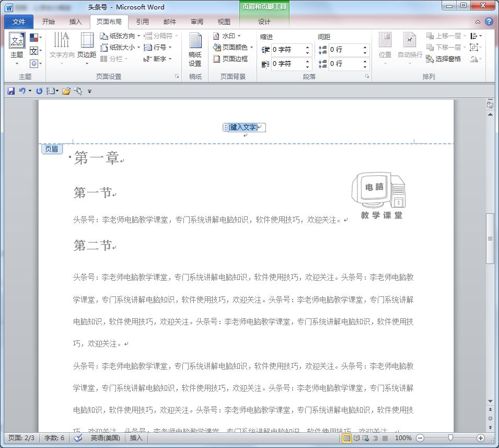
Task: Open the Page Color (页面颜色) picker
Action: [233, 48]
